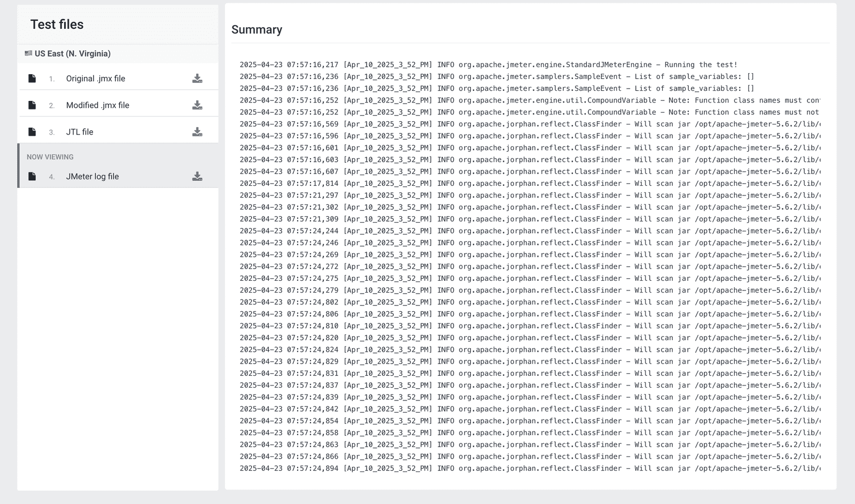Click the document icon beside JMeter log file
Screen dimensions: 855x504
coord(32,176)
